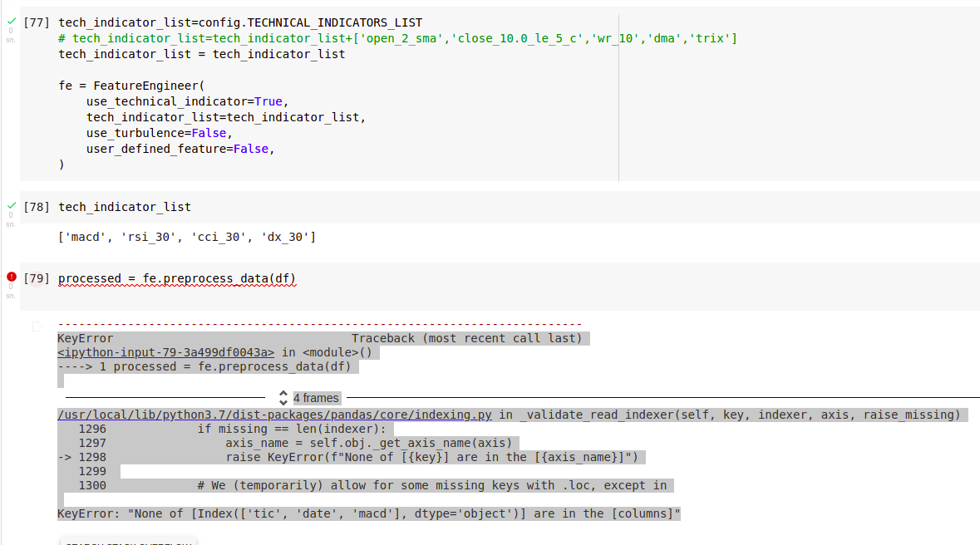Click the [79] execution count label
Image resolution: width=980 pixels, height=545 pixels.
coord(37,278)
